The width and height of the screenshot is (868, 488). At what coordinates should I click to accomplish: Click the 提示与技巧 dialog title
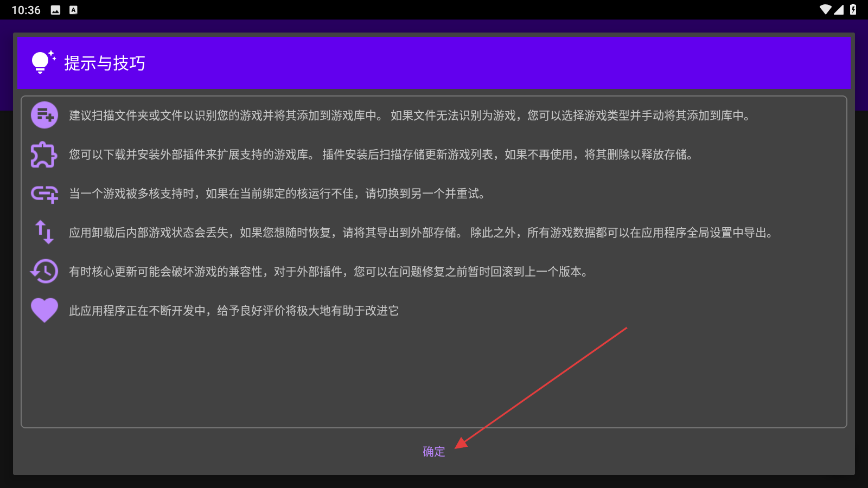tap(104, 63)
